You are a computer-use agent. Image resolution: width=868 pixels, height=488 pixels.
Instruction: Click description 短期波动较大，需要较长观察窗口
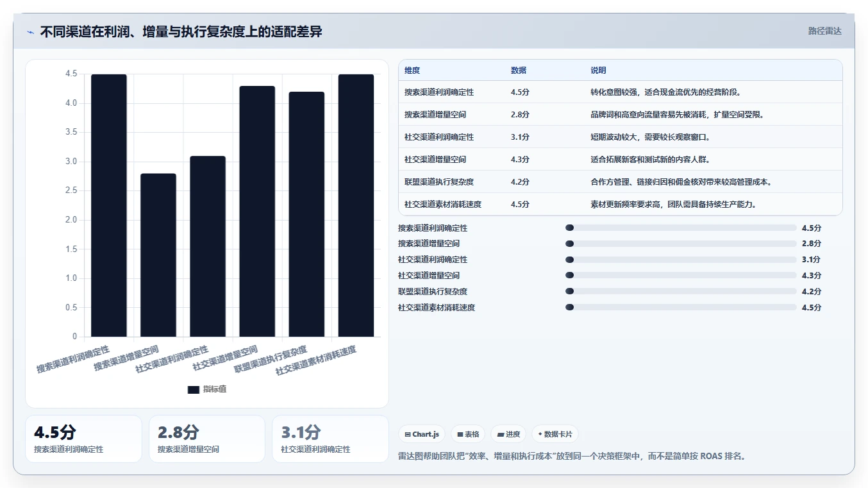(x=651, y=137)
